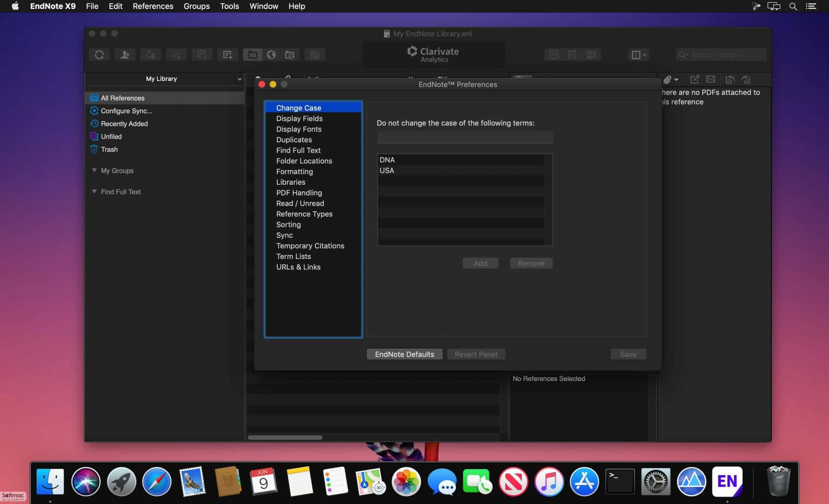Image resolution: width=829 pixels, height=504 pixels.
Task: Click Spotlight search icon in menu bar
Action: (793, 6)
